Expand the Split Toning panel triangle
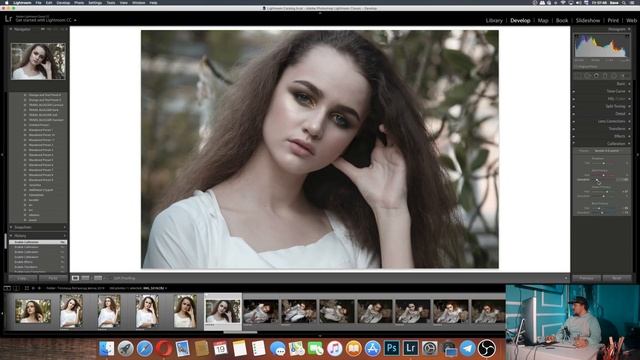Viewport: 640px width, 360px height. pyautogui.click(x=629, y=106)
